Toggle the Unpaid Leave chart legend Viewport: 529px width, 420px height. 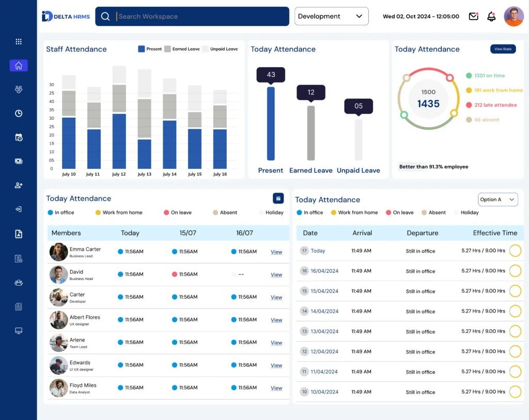(220, 49)
